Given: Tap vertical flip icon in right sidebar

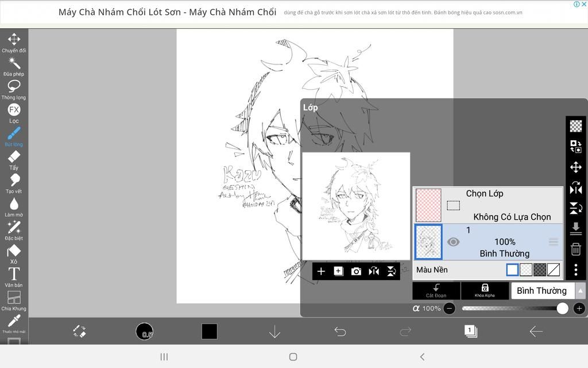Looking at the screenshot, I should (x=575, y=208).
